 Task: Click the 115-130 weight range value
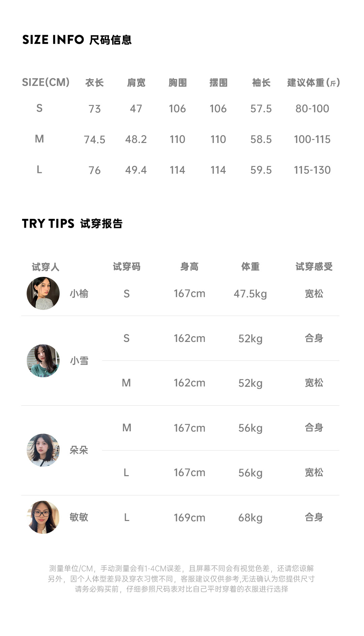312,170
